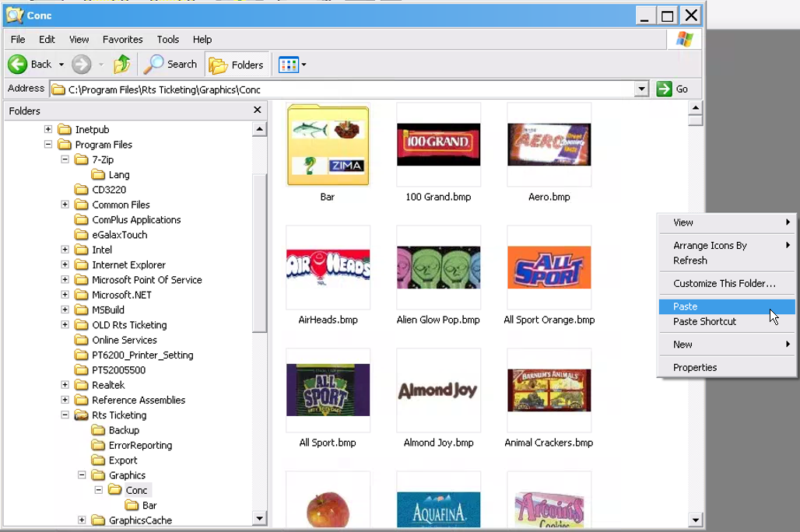Choose Refresh in context menu
800x532 pixels.
click(727, 260)
